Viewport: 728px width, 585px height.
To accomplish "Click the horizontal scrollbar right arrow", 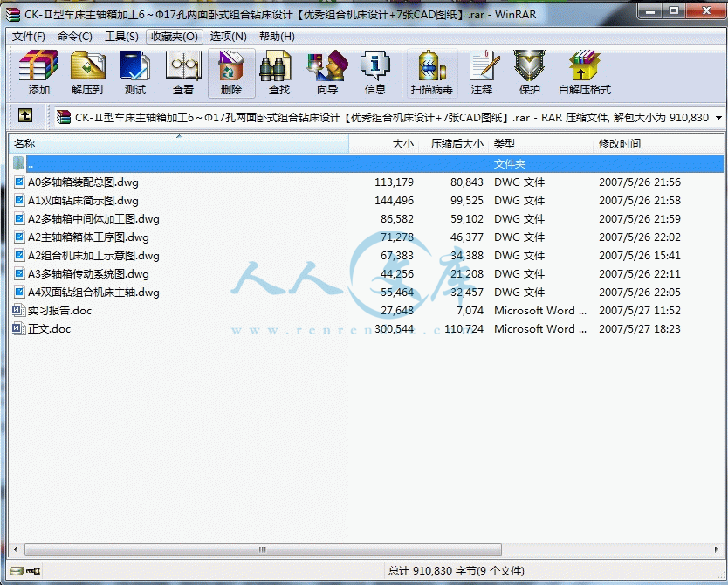I will point(717,550).
